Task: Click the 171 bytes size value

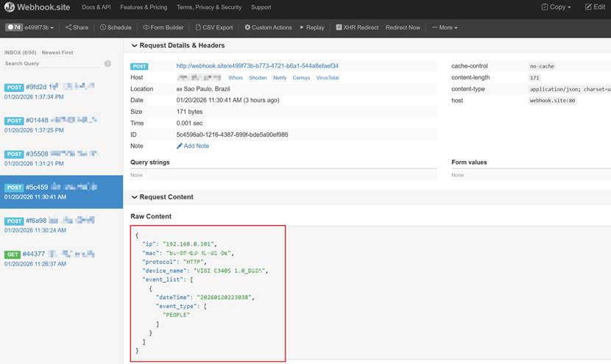Action: coord(189,112)
